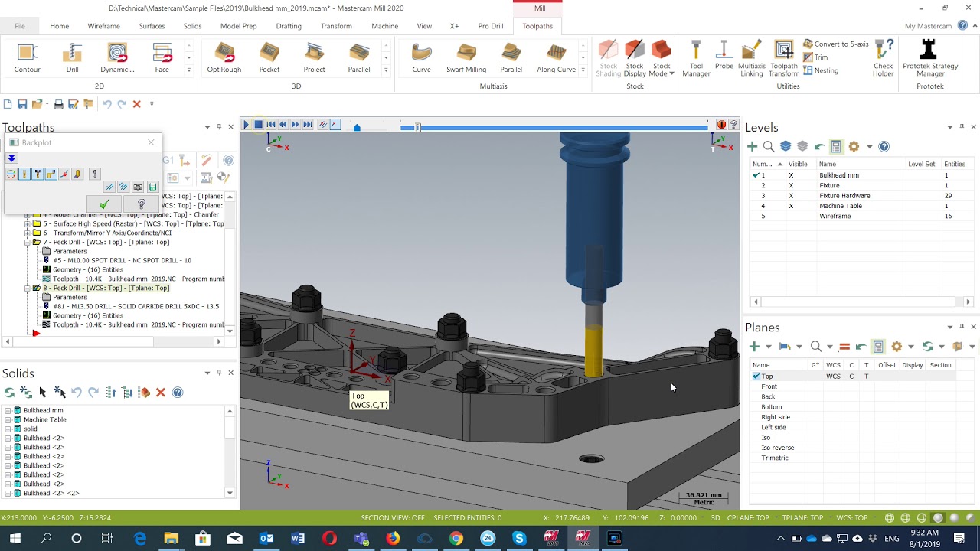Choose the Swarf Milling toolpath

point(466,57)
